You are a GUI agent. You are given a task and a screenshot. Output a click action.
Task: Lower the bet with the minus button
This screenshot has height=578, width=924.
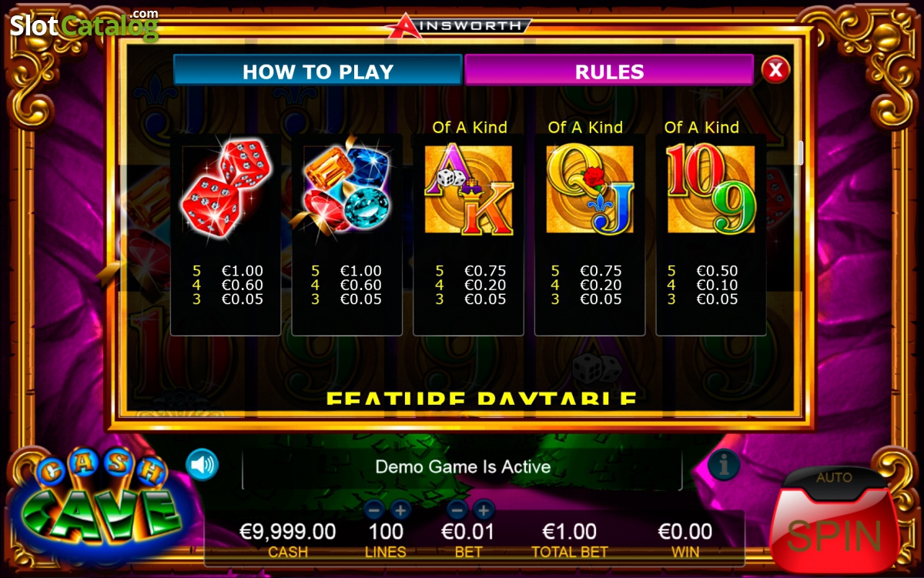[x=457, y=510]
